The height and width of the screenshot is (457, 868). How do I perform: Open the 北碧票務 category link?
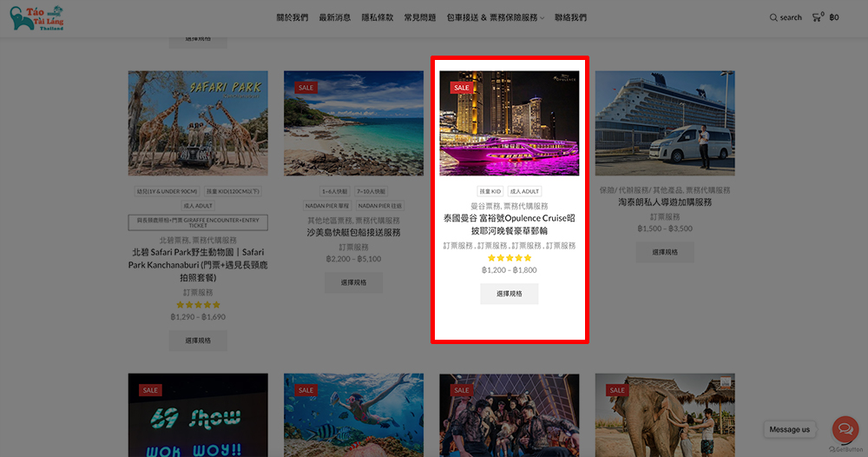(x=174, y=241)
